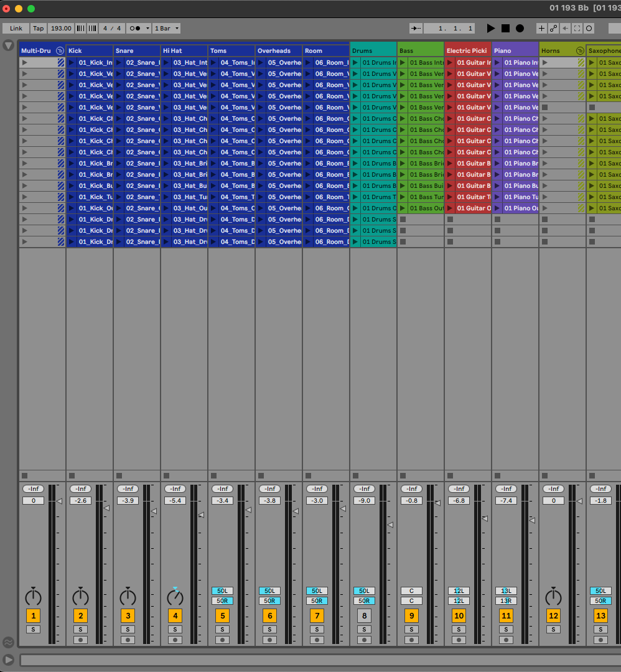Open the 1 Bar quantization menu
The height and width of the screenshot is (672, 621).
166,28
